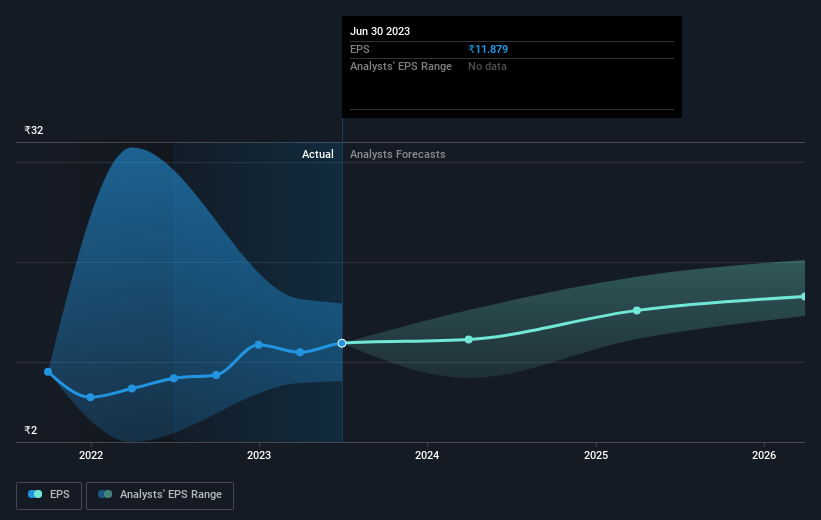Click the ₹2 y-axis label
This screenshot has width=821, height=520.
[31, 430]
